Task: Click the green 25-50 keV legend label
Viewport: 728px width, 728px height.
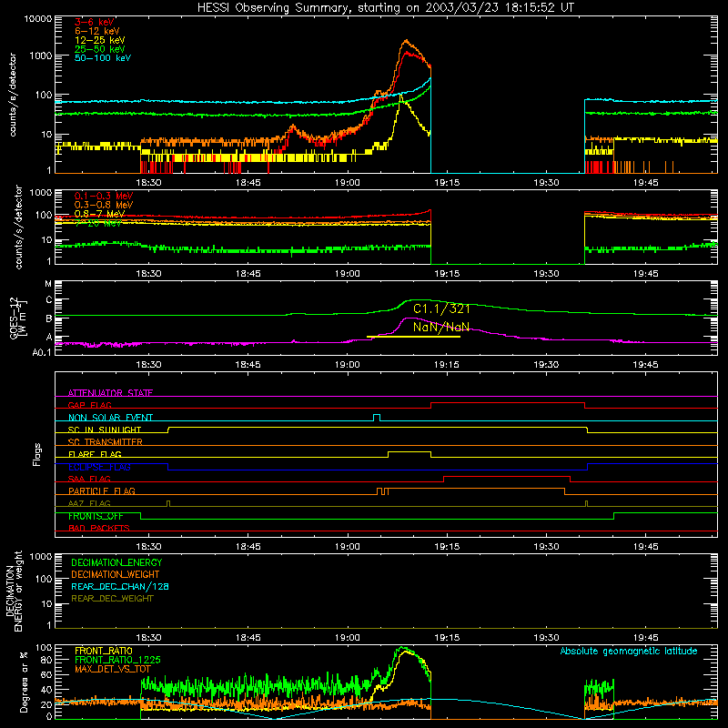Action: pos(99,49)
